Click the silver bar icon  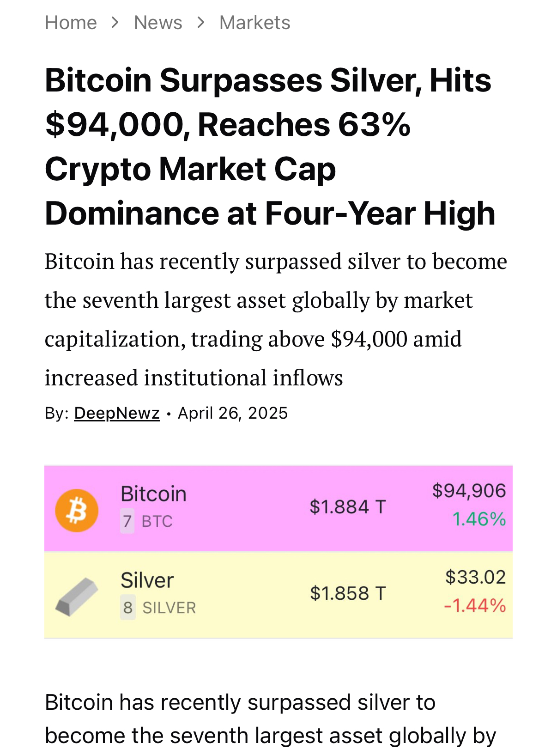(77, 597)
